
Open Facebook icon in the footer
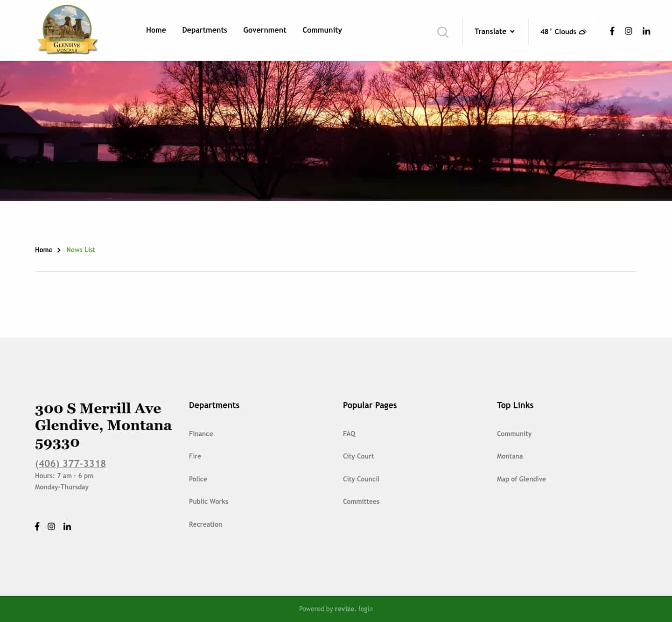coord(37,526)
